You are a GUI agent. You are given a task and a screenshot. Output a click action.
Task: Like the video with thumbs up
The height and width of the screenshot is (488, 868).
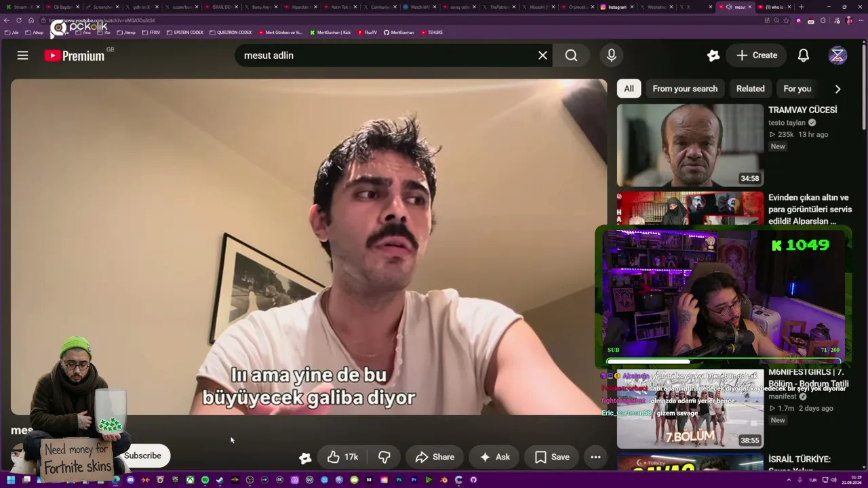pos(342,457)
